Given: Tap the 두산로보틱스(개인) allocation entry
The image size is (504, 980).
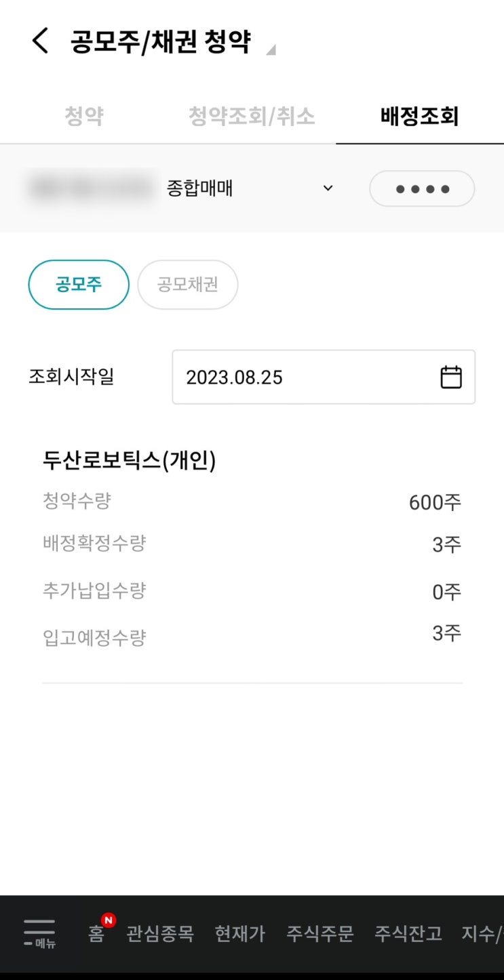Looking at the screenshot, I should tap(129, 461).
